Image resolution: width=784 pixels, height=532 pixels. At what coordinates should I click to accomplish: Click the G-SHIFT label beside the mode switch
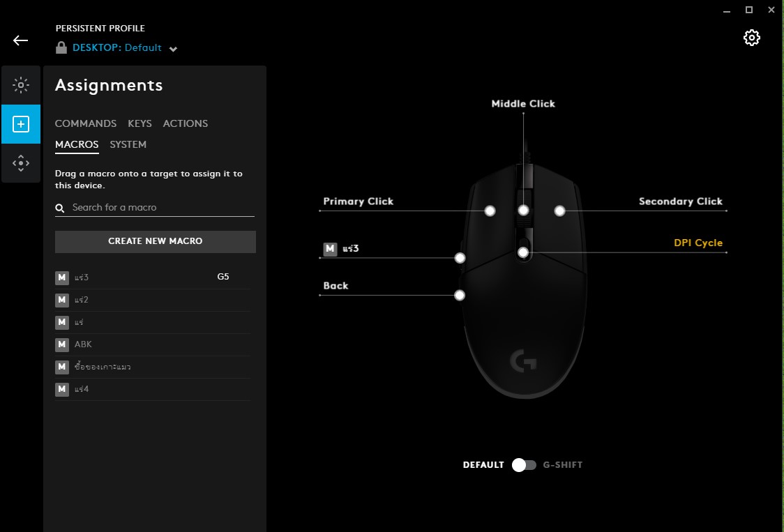pos(562,465)
